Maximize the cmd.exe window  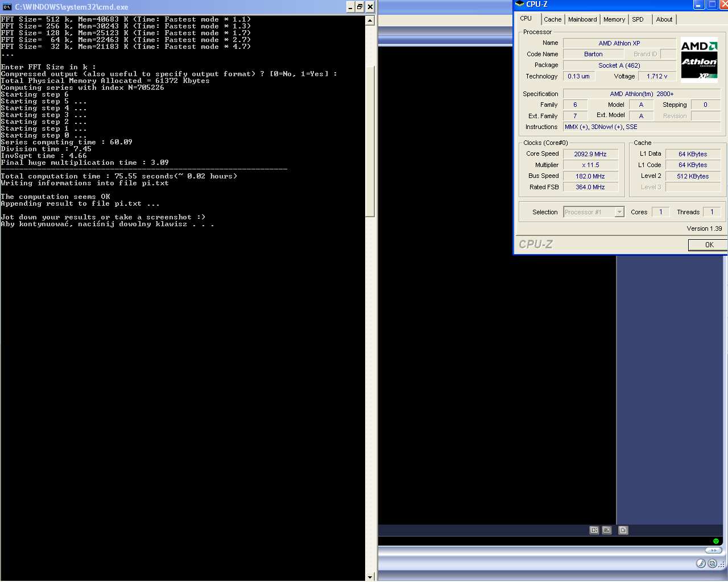pyautogui.click(x=359, y=7)
